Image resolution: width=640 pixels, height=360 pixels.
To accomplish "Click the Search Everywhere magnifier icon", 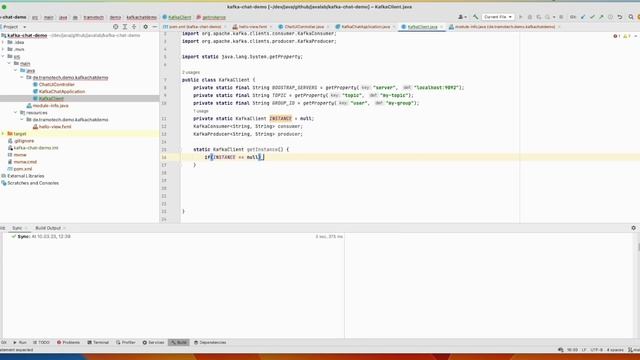I will point(631,17).
